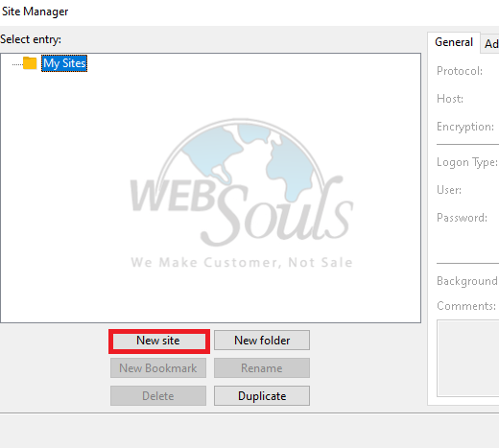Image resolution: width=499 pixels, height=448 pixels.
Task: Click the New site button
Action: click(158, 341)
